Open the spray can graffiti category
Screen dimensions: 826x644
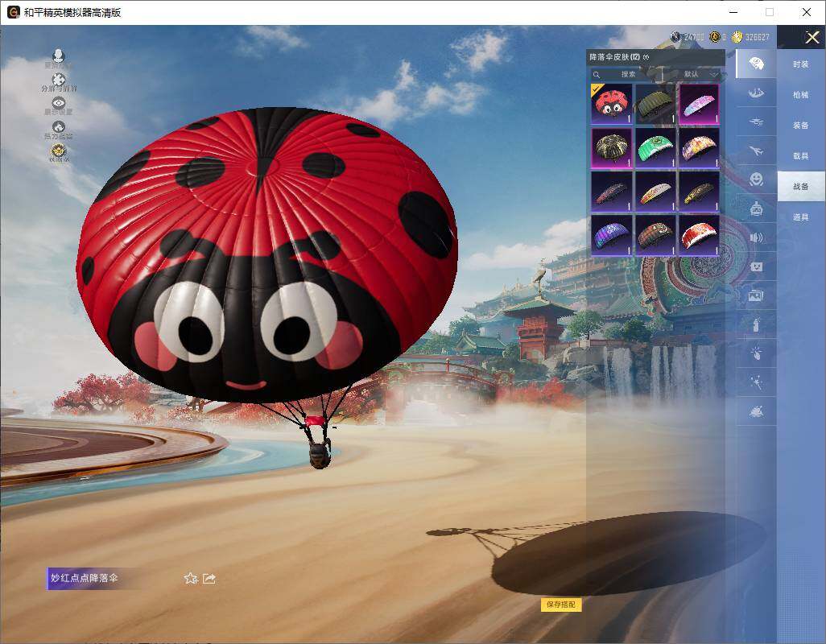(755, 324)
